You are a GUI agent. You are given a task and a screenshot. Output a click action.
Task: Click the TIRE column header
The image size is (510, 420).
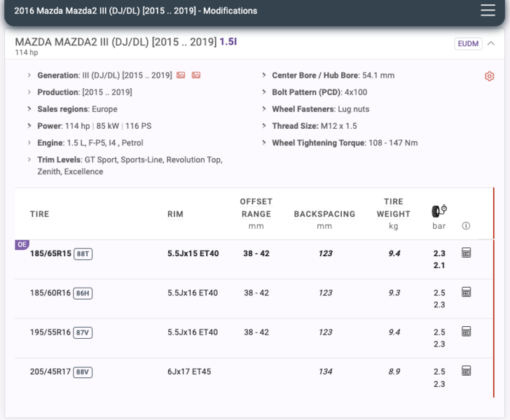(40, 214)
